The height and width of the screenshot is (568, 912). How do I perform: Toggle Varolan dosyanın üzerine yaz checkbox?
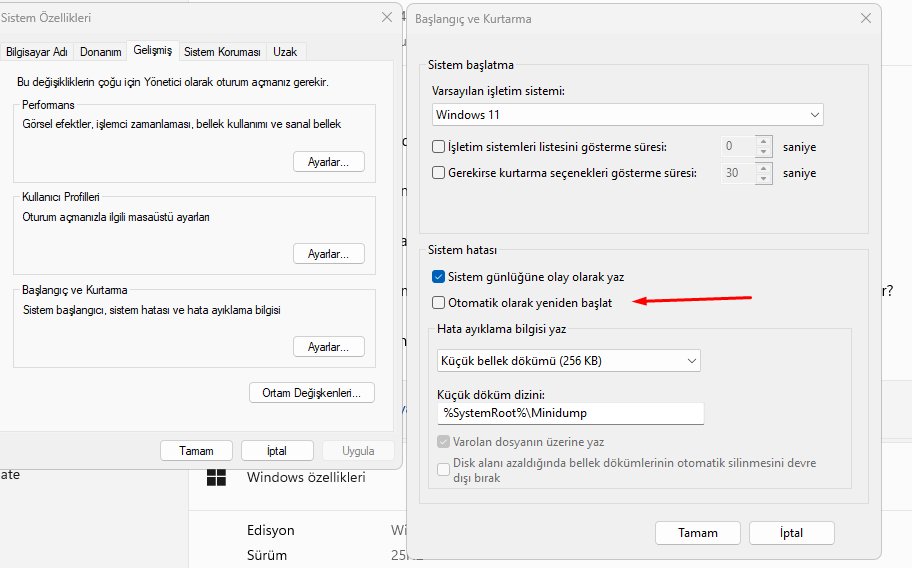click(x=443, y=442)
